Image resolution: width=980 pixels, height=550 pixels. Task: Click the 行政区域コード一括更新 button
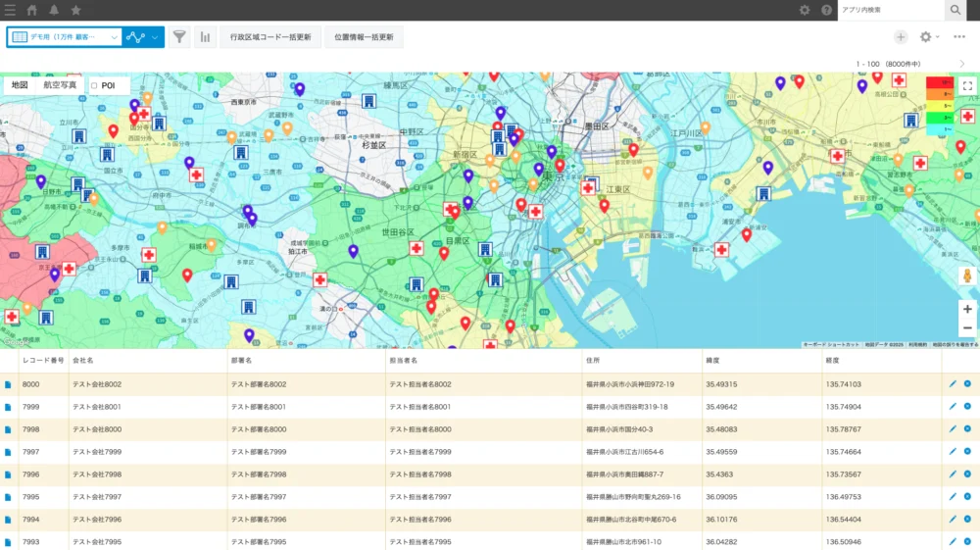pos(270,37)
